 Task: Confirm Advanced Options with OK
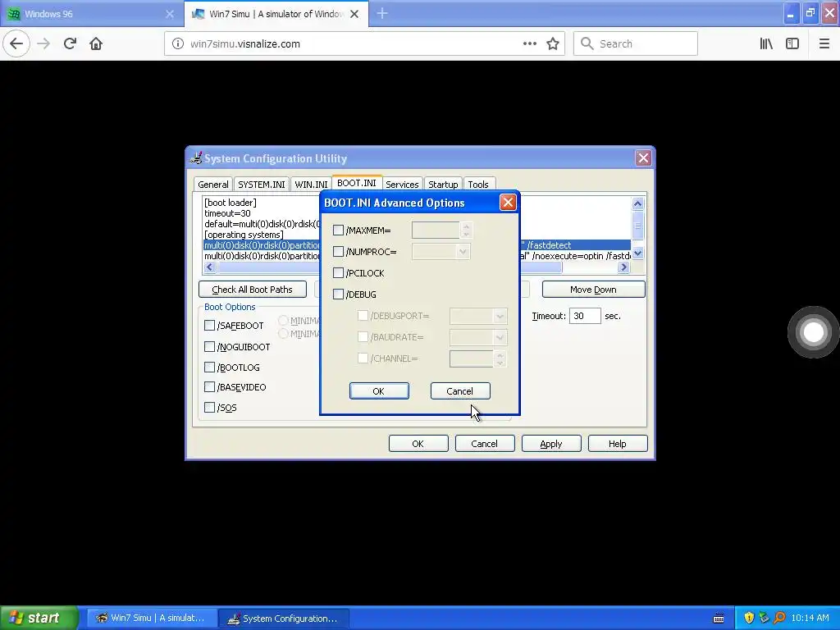379,391
